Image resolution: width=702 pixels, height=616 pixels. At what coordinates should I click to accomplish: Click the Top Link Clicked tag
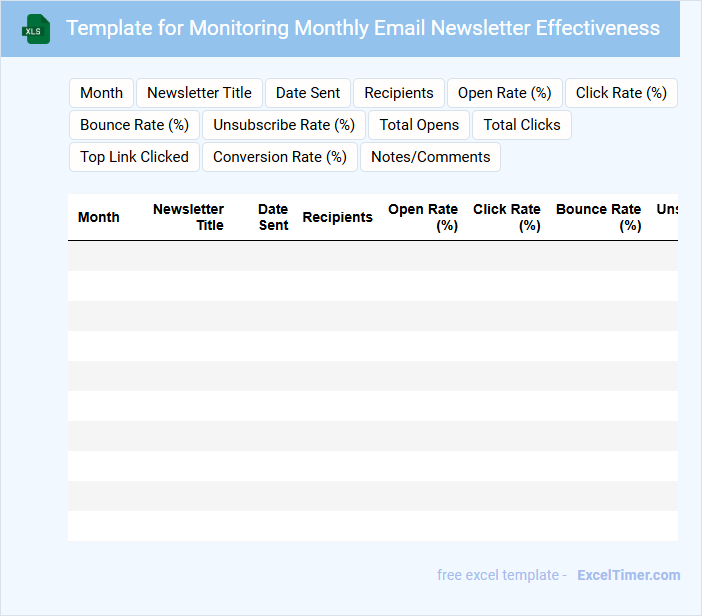pyautogui.click(x=134, y=157)
